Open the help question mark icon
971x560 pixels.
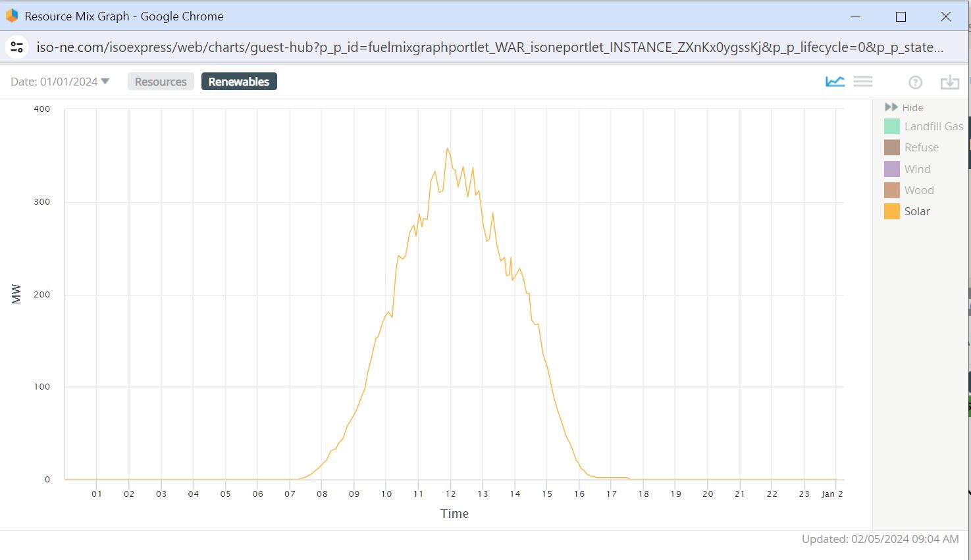pyautogui.click(x=915, y=82)
